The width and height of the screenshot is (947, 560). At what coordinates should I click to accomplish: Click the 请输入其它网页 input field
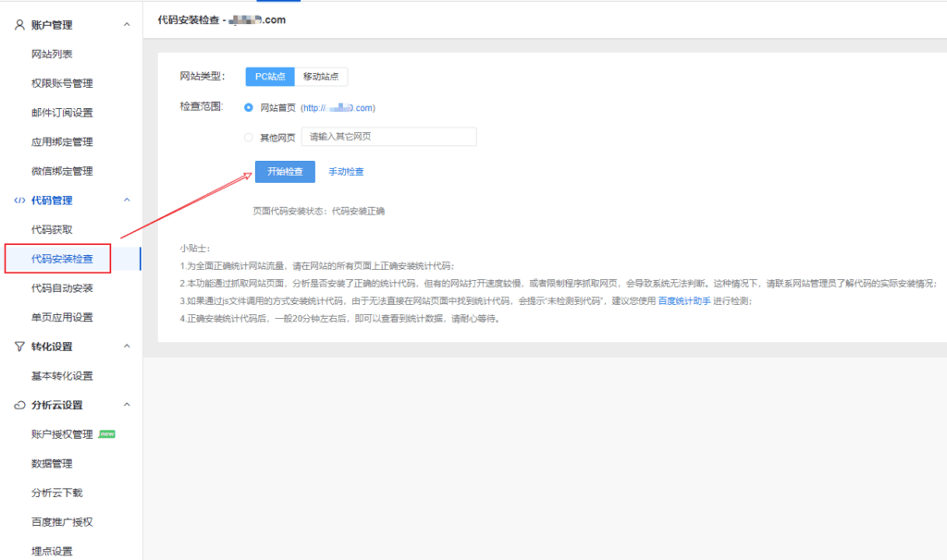[x=389, y=137]
